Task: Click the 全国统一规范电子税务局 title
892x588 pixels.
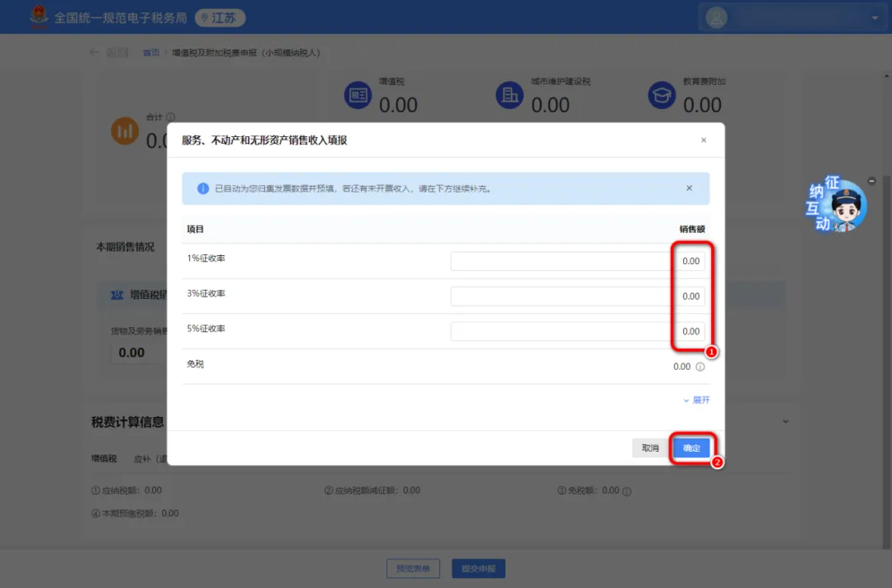Action: click(x=121, y=18)
